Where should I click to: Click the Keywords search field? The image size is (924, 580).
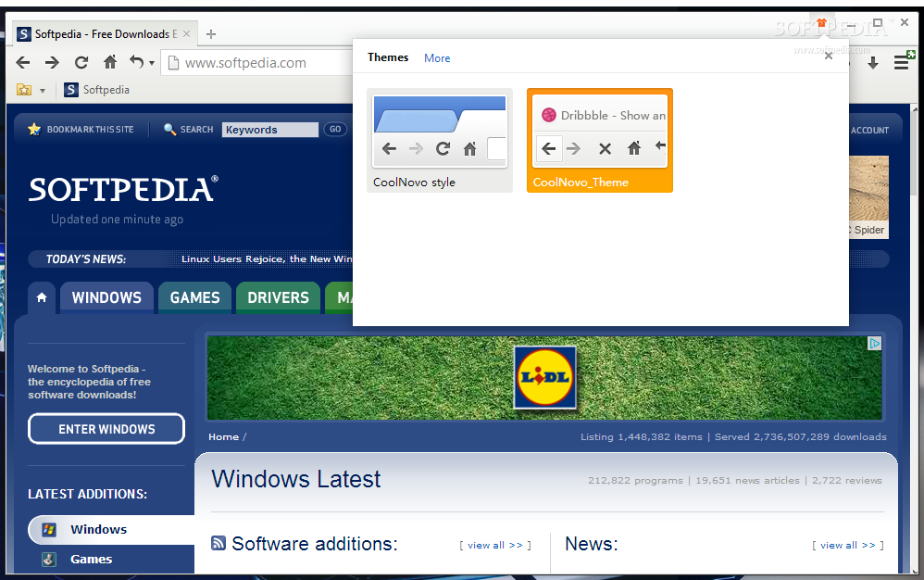(270, 130)
